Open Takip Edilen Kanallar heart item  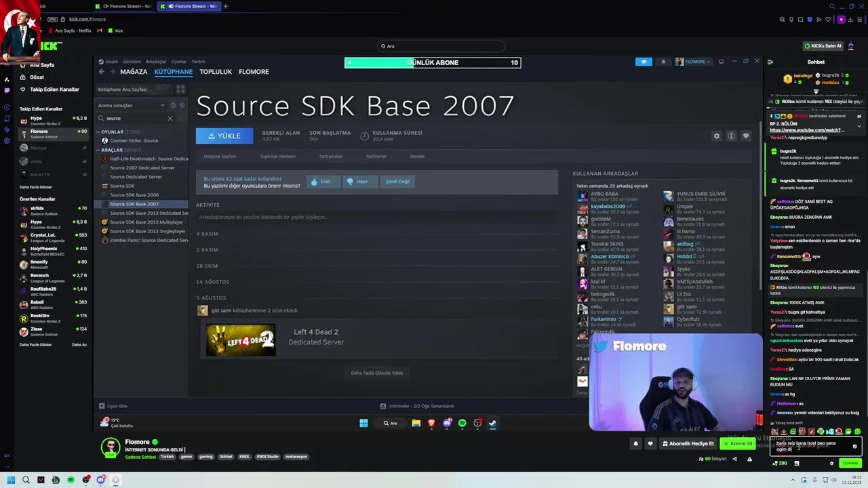coord(50,89)
